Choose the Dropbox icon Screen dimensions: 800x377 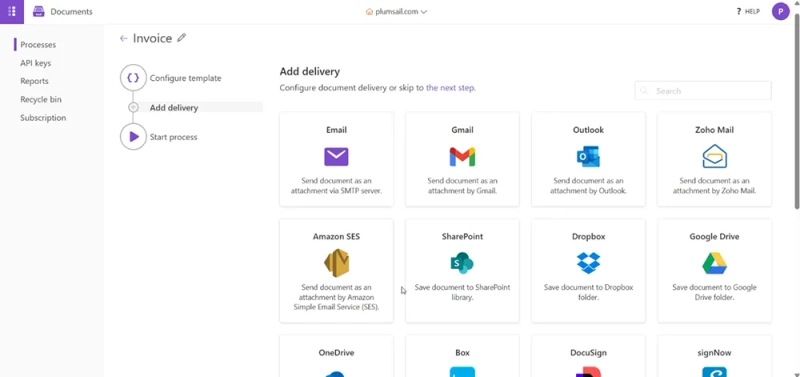coord(588,263)
